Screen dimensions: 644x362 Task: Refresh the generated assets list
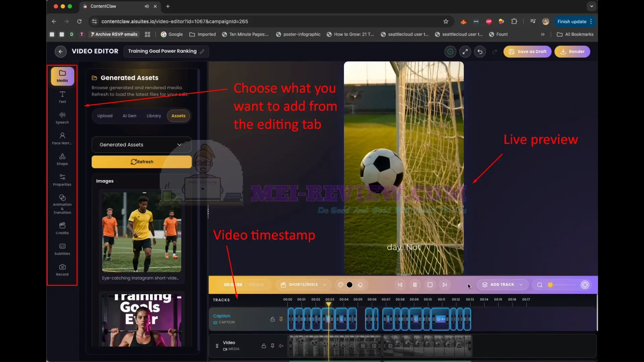coord(141,162)
